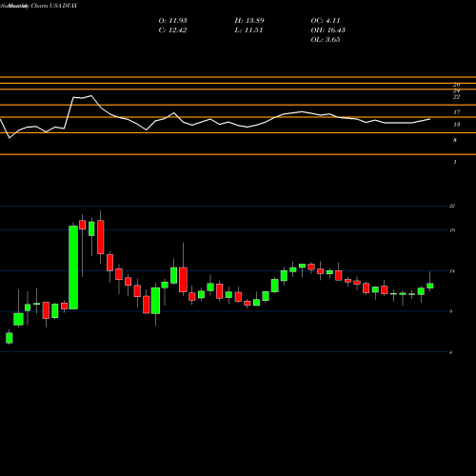Click the '9' label on the price axis

pyautogui.click(x=451, y=311)
